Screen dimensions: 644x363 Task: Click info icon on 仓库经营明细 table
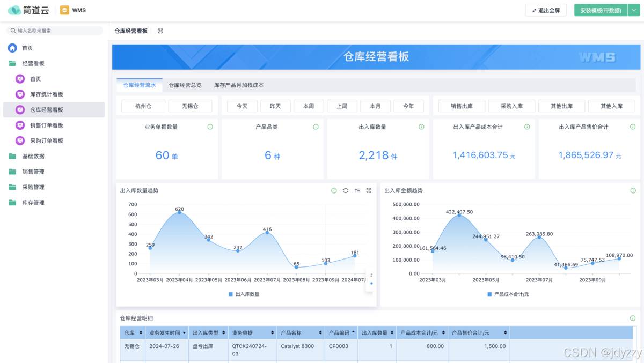coord(633,318)
